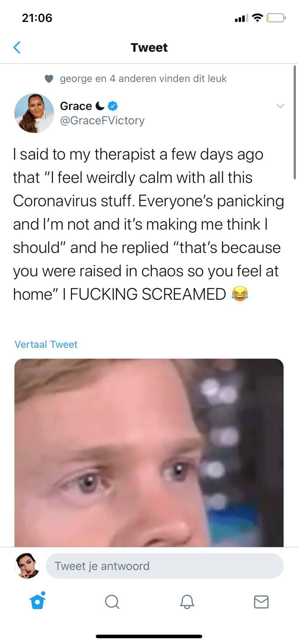This screenshot has height=644, width=298.
Task: Open the Messages envelope tab
Action: pos(261,602)
